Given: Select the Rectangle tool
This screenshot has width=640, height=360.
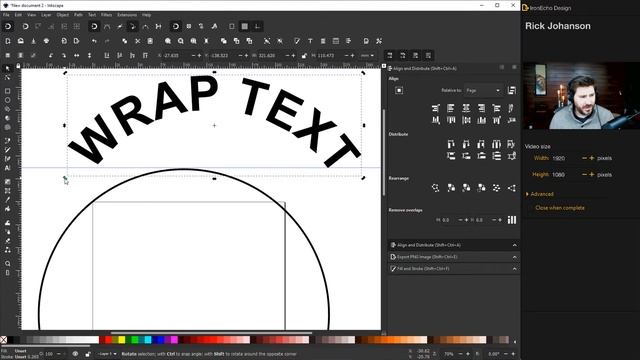Looking at the screenshot, I should coord(7,91).
